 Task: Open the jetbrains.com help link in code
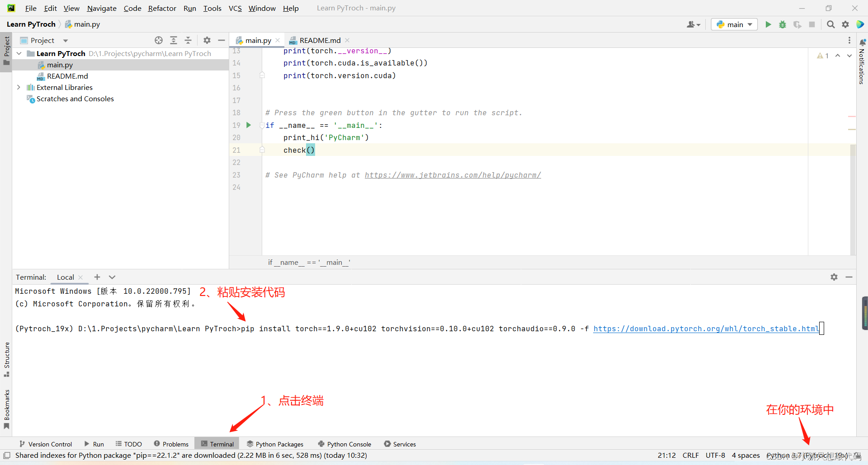coord(453,175)
